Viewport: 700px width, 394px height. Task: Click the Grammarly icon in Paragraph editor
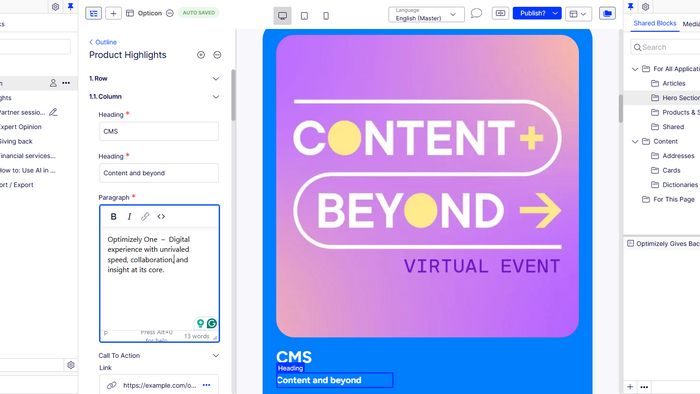212,323
